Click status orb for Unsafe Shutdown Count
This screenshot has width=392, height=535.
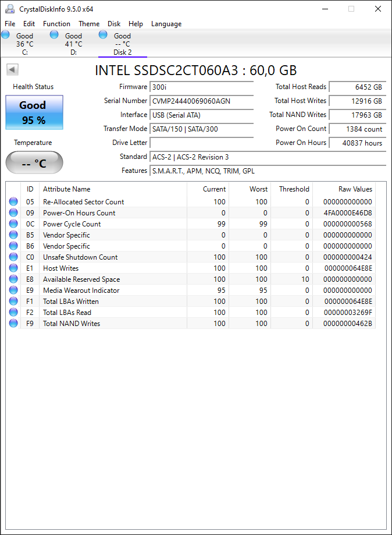[13, 257]
